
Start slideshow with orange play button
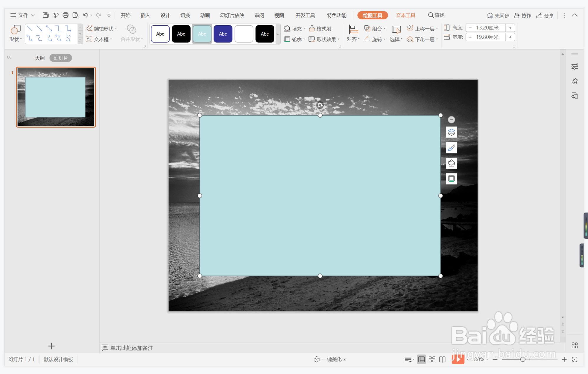[x=458, y=359]
